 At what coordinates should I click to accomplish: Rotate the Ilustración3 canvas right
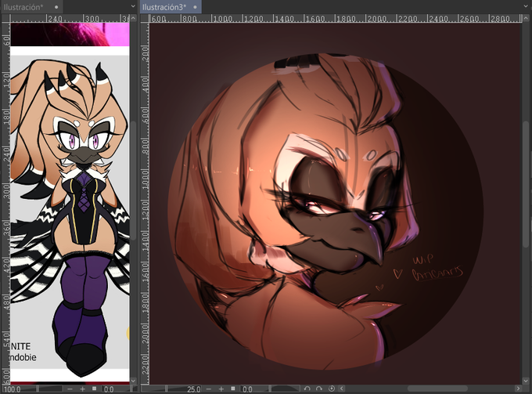point(319,389)
